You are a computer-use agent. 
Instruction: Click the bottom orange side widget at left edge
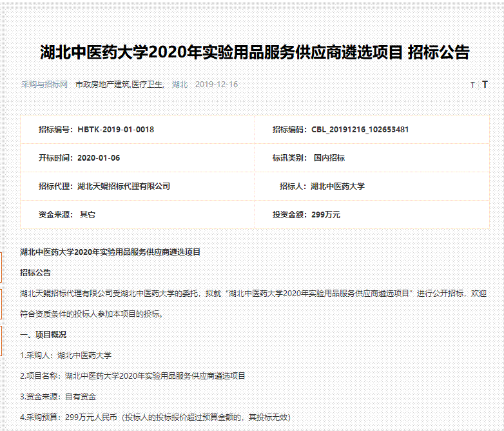click(1, 337)
